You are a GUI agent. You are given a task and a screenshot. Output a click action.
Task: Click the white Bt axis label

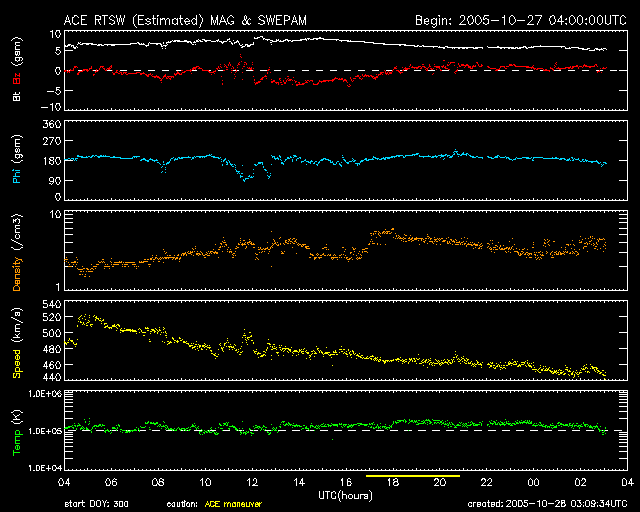pos(17,95)
